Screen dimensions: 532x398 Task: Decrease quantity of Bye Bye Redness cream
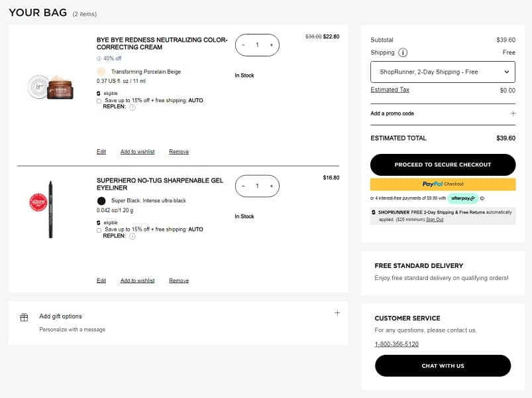click(243, 45)
